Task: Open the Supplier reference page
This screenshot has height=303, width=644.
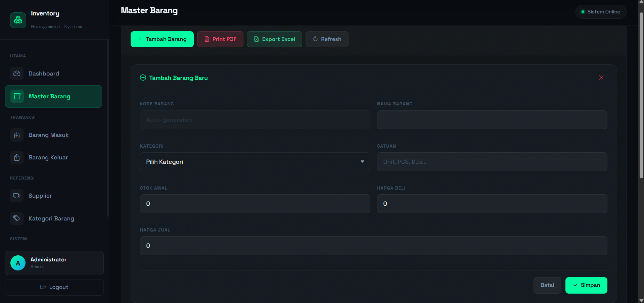Action: point(54,196)
